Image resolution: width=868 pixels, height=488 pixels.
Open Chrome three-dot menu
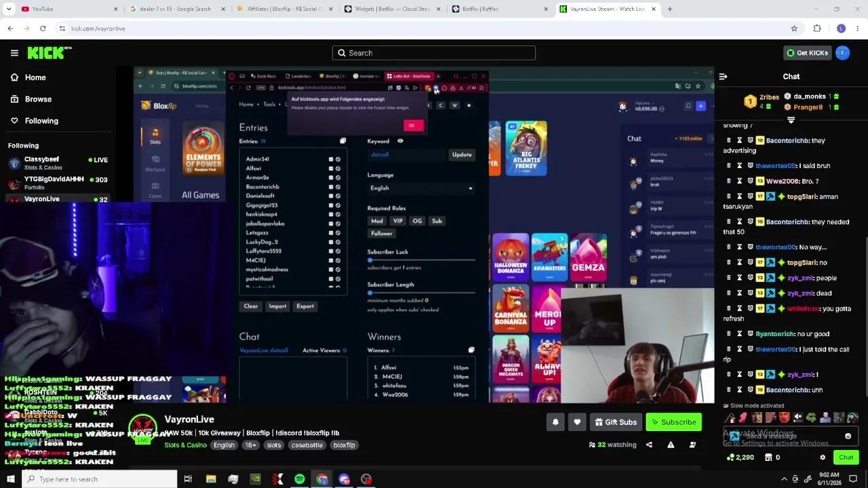[x=859, y=28]
